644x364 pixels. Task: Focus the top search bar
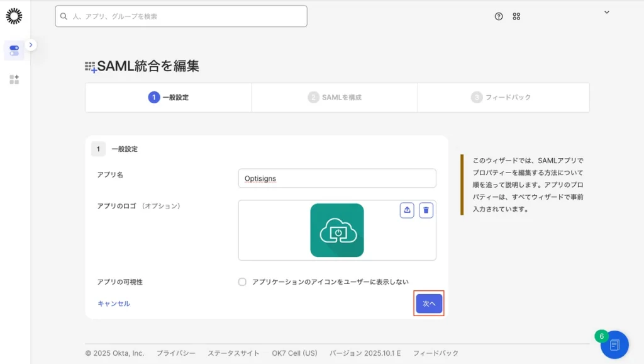181,16
